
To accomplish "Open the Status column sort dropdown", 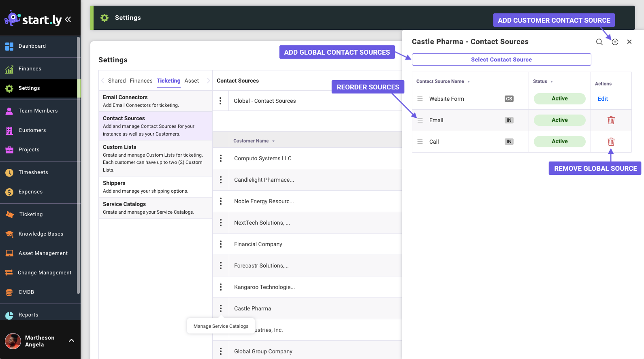I will coord(551,82).
